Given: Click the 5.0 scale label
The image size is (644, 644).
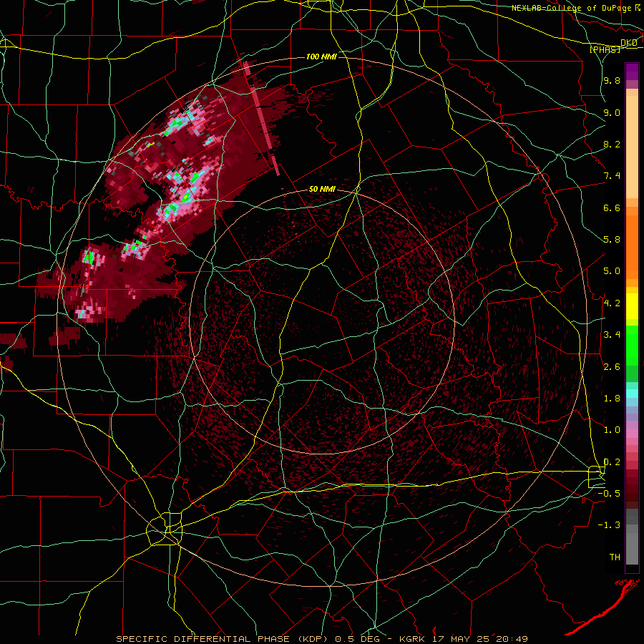Looking at the screenshot, I should [612, 271].
